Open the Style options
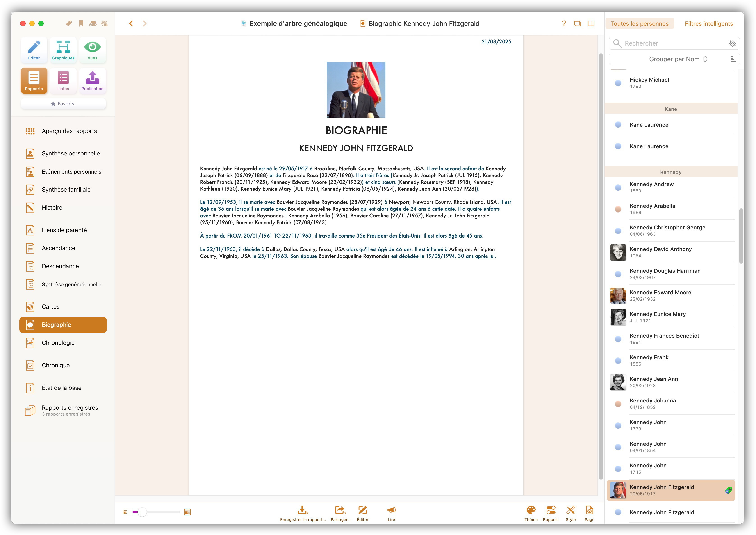756x535 pixels. click(571, 514)
